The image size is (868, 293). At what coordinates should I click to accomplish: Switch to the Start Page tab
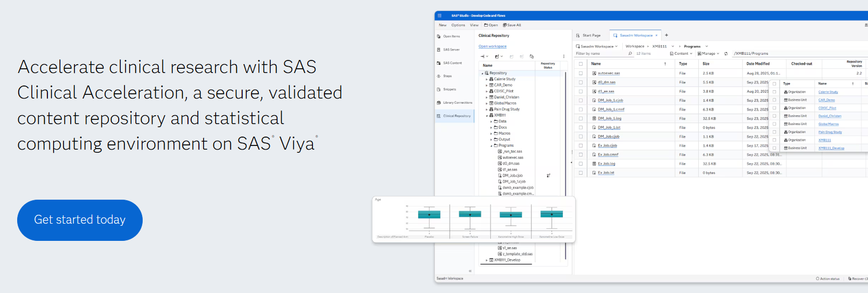click(589, 35)
